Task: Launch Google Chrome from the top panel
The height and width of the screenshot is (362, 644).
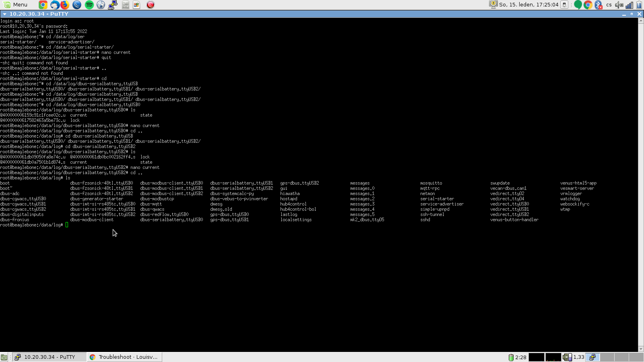Action: [x=43, y=5]
